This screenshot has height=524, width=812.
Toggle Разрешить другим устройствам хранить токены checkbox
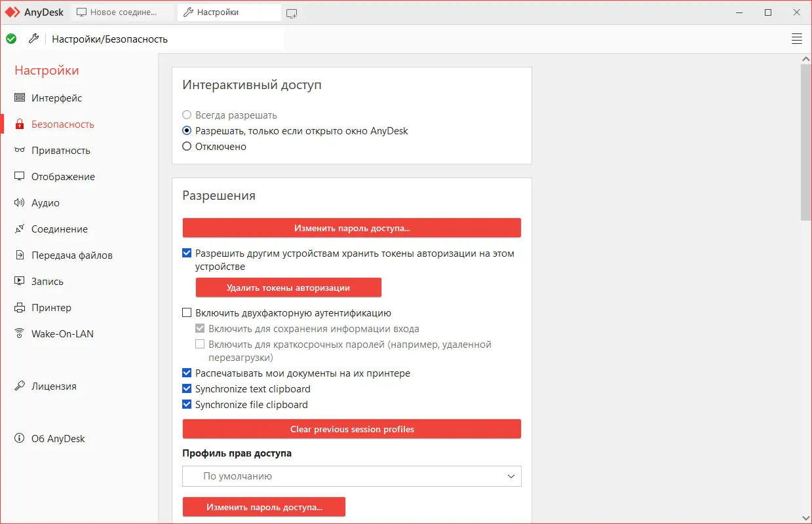(x=187, y=253)
